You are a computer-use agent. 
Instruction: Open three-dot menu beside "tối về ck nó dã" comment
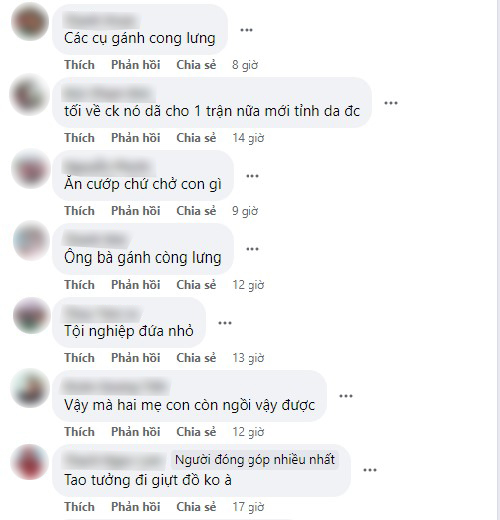391,103
